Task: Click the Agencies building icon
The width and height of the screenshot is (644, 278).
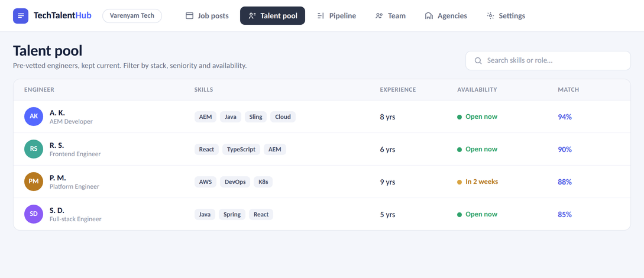Action: 429,16
